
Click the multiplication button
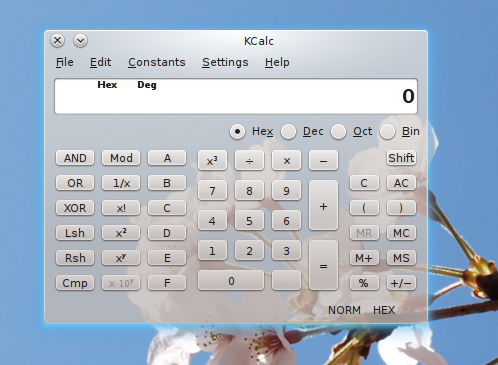pos(286,160)
